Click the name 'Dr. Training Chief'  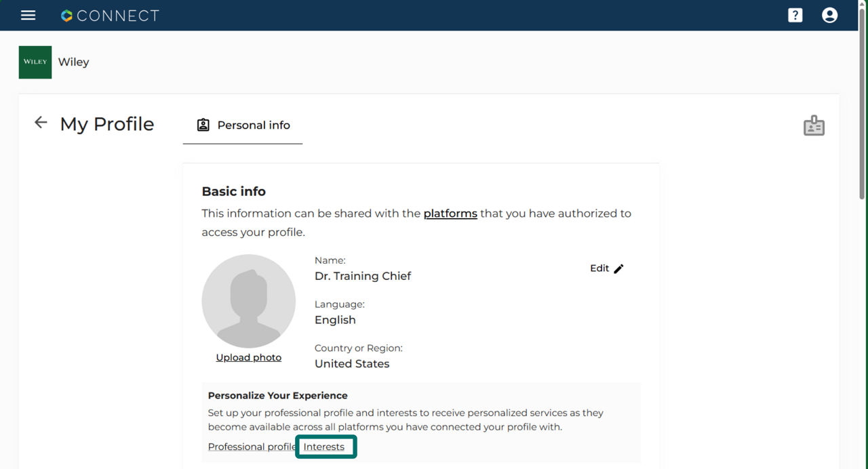click(363, 276)
